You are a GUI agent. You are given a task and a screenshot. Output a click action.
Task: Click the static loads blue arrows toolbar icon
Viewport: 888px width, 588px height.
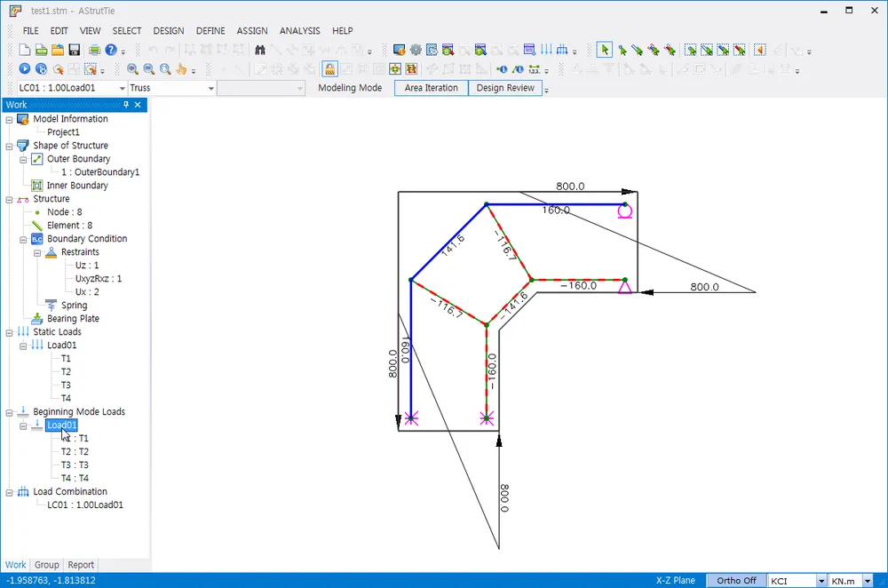546,50
